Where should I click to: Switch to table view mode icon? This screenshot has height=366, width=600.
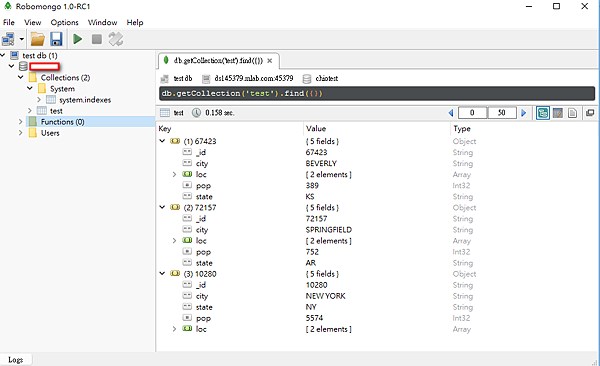pos(558,113)
